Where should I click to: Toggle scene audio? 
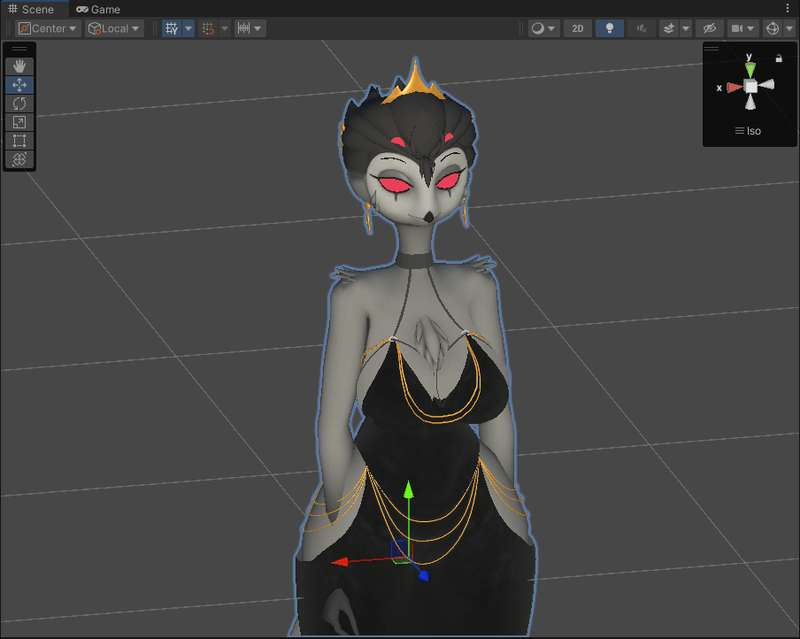point(641,29)
